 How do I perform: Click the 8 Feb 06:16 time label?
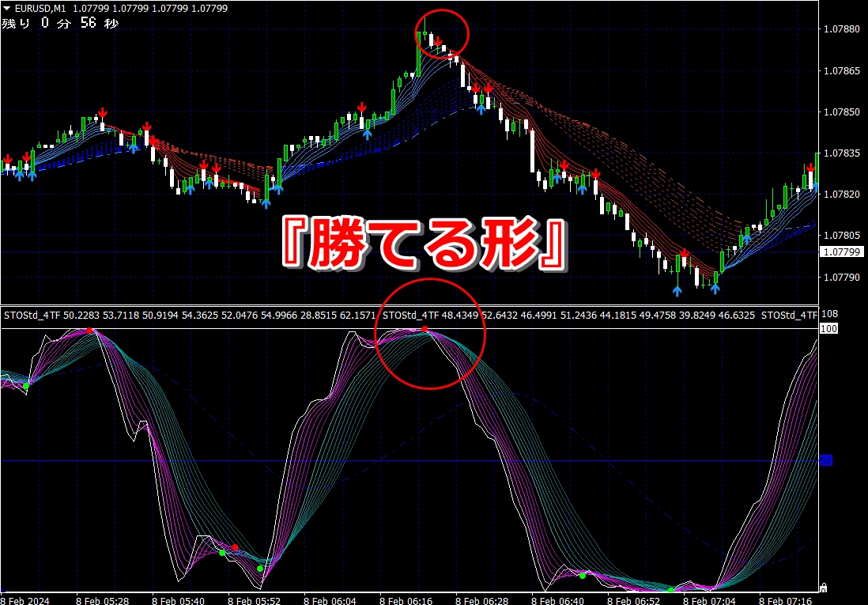[407, 600]
